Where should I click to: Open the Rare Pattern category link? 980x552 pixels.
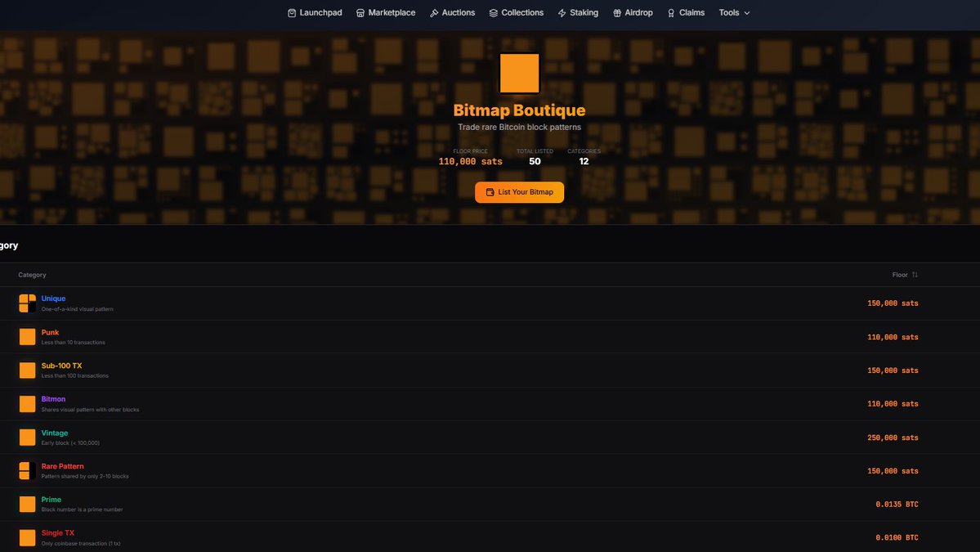point(62,466)
